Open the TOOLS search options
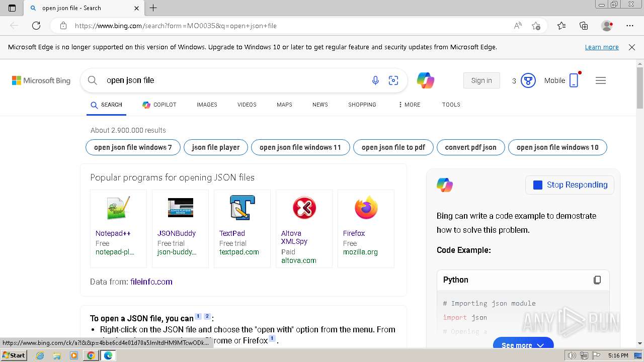644x362 pixels. (x=451, y=105)
